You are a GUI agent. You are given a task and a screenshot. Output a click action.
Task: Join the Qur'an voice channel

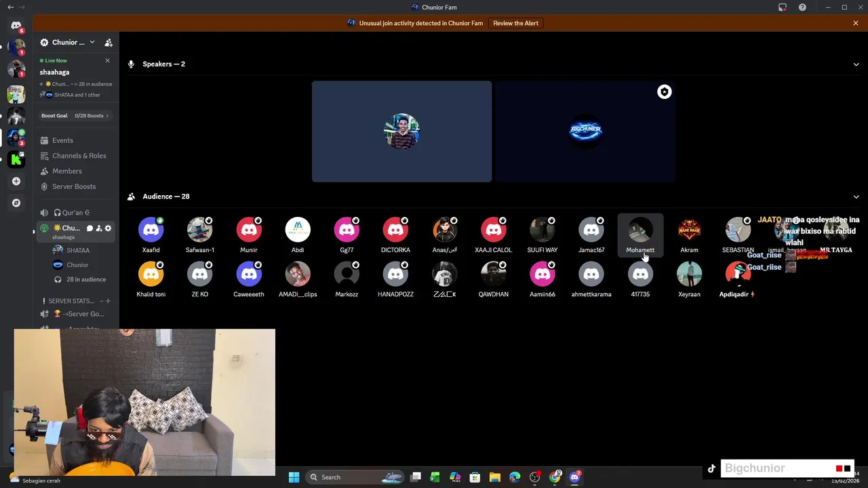coord(76,213)
